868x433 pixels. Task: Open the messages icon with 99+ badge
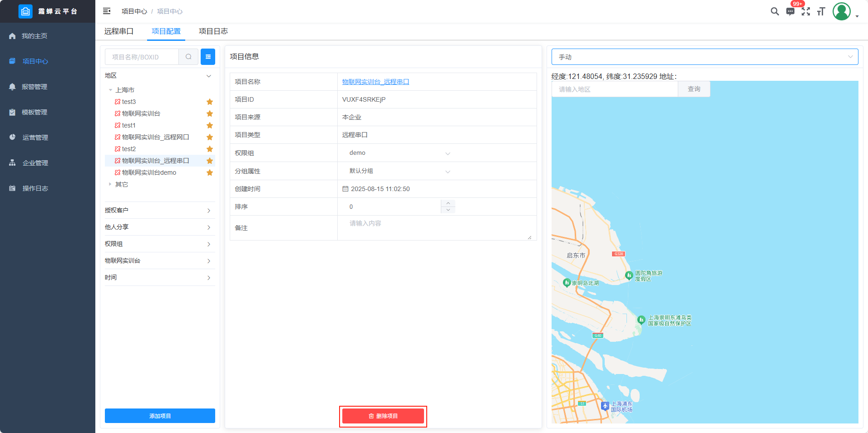pos(790,11)
